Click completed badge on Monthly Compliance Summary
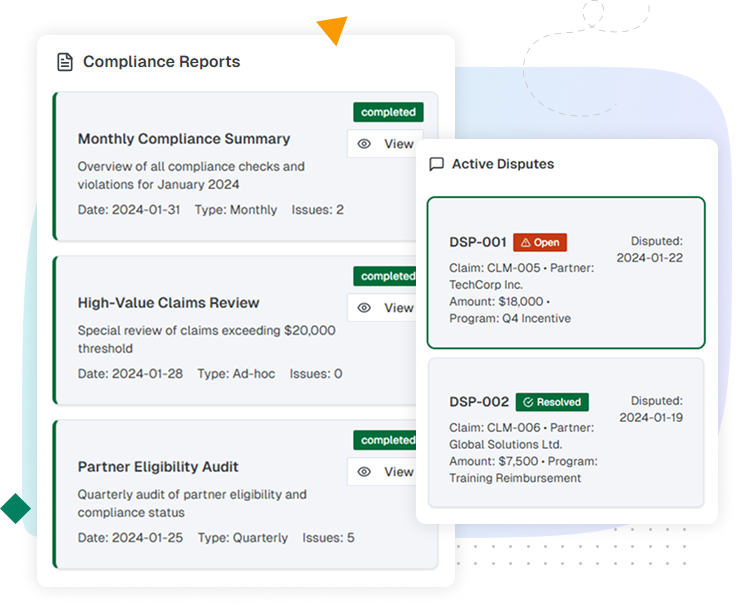 (388, 112)
